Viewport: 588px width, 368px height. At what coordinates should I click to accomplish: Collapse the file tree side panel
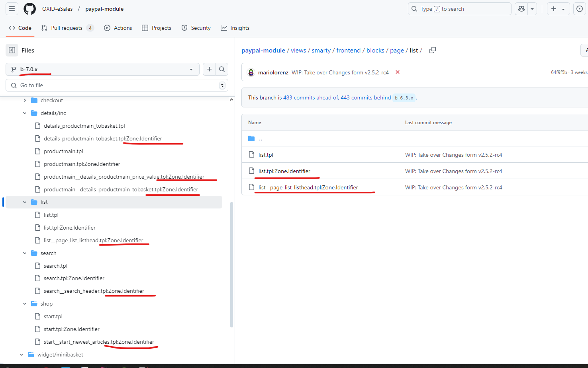pyautogui.click(x=12, y=50)
